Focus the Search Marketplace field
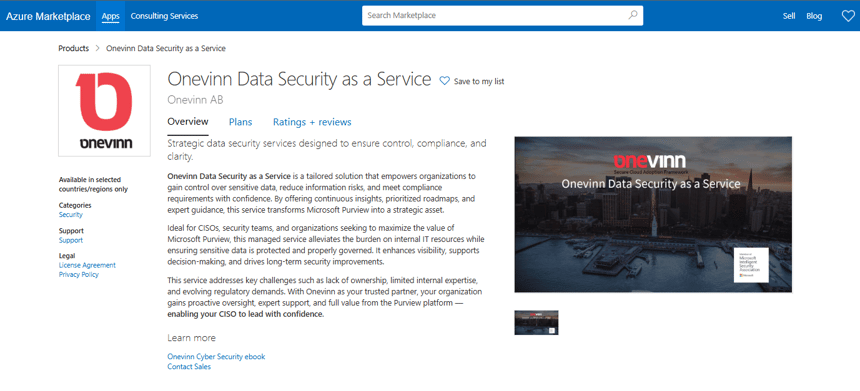The image size is (860, 391). pyautogui.click(x=502, y=15)
